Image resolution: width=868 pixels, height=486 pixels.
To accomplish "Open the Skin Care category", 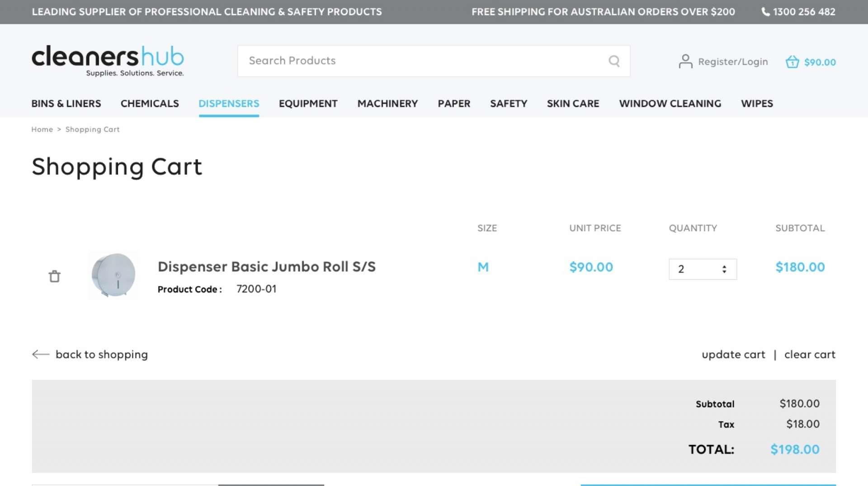I will tap(573, 103).
